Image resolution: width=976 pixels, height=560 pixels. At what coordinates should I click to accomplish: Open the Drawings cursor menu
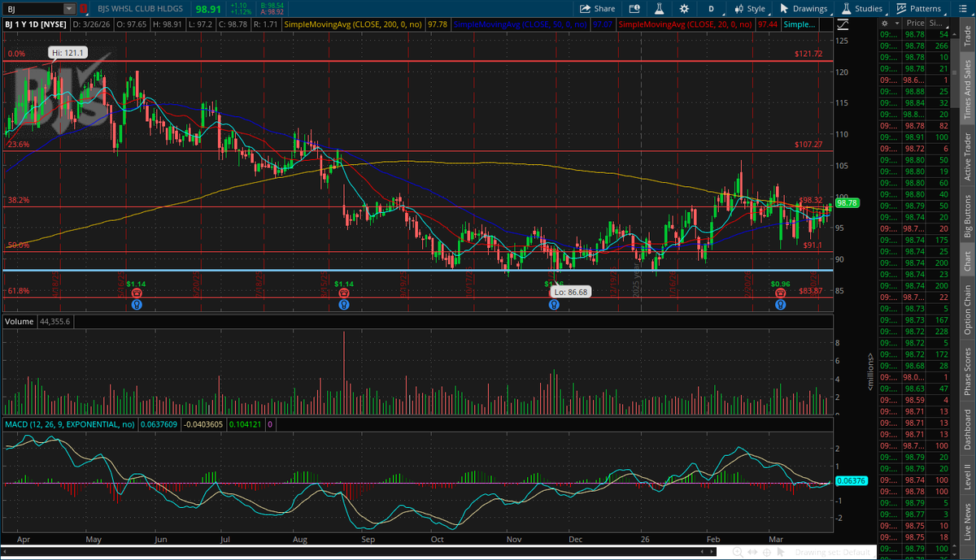pos(803,8)
